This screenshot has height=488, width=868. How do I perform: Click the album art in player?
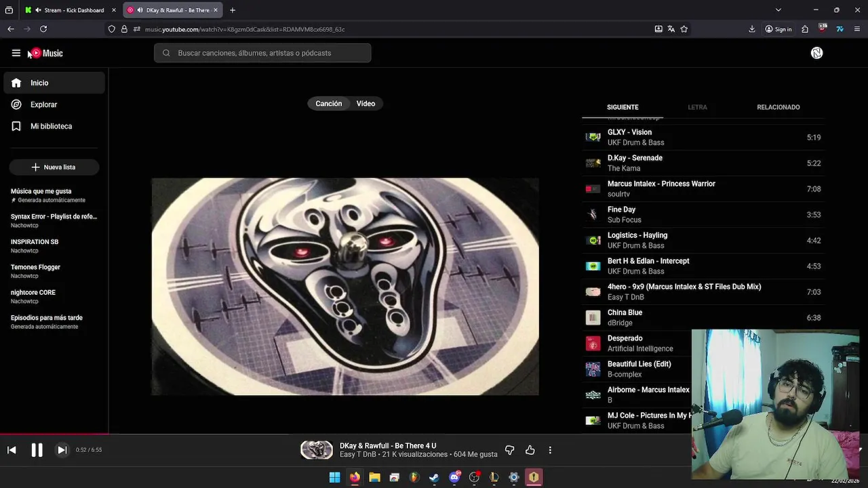pyautogui.click(x=345, y=286)
